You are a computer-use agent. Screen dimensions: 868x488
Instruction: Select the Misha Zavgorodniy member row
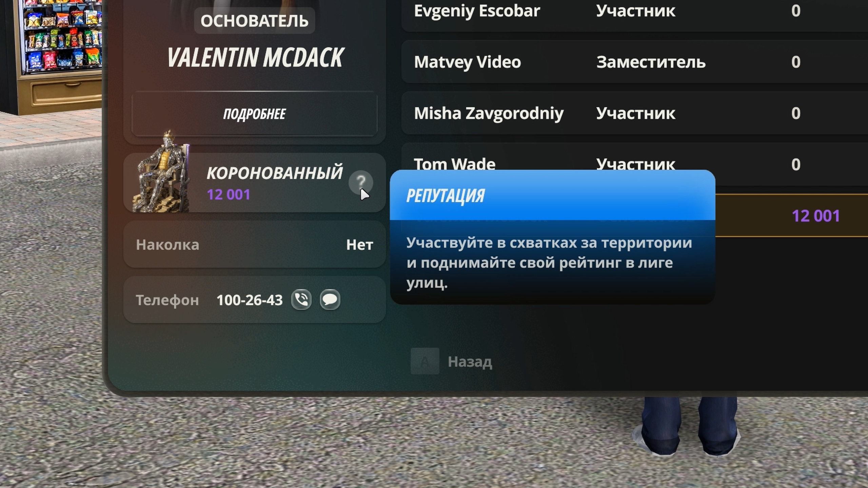coord(635,113)
